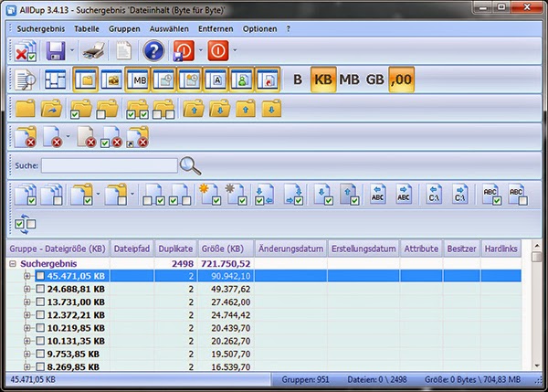
Task: Expand the 9.753,85 KB group
Action: tap(26, 354)
